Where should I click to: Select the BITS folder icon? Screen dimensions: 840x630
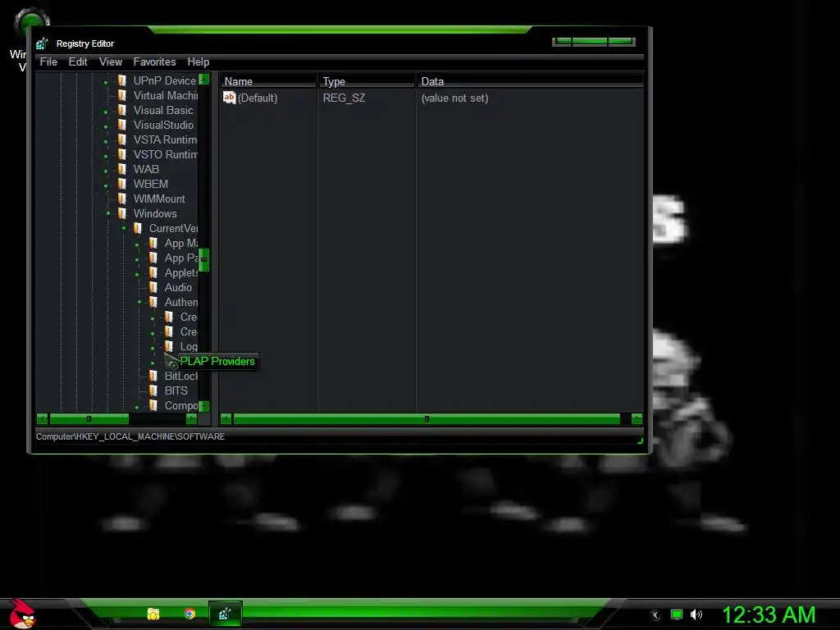[153, 390]
